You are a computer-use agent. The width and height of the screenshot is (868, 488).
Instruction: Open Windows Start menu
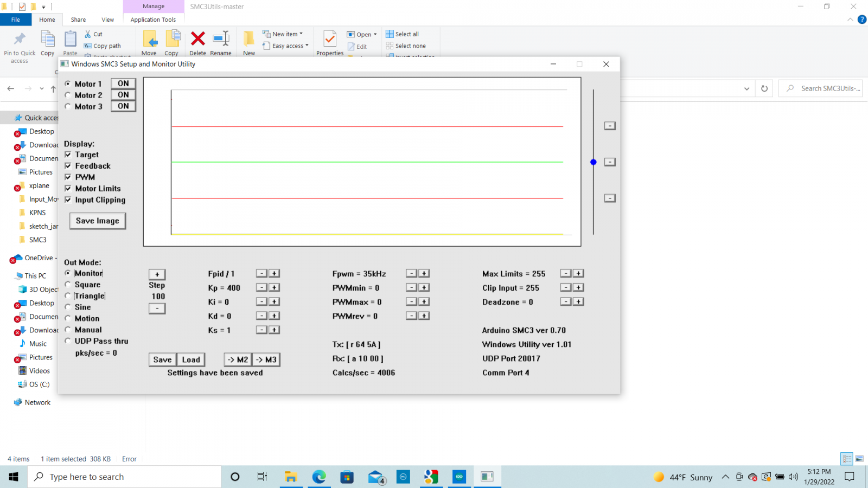[14, 477]
